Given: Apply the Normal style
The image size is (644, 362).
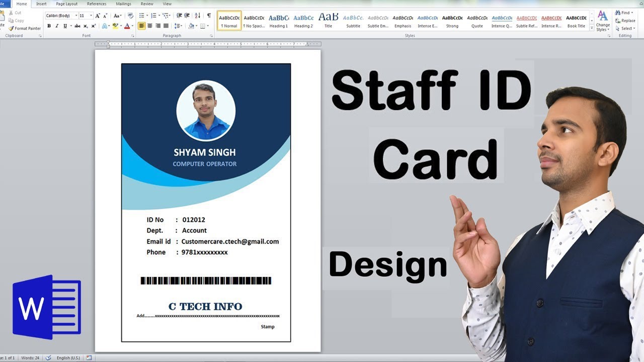Looking at the screenshot, I should coord(229,21).
